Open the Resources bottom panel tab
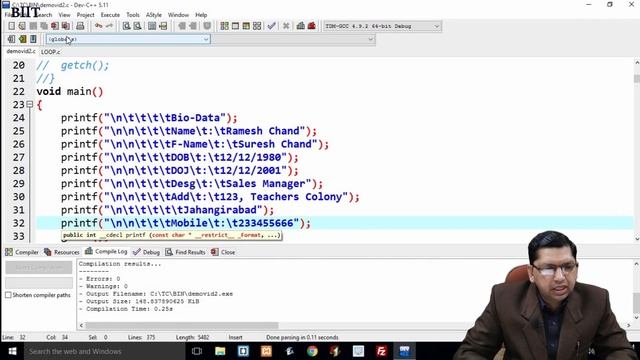 pos(62,252)
